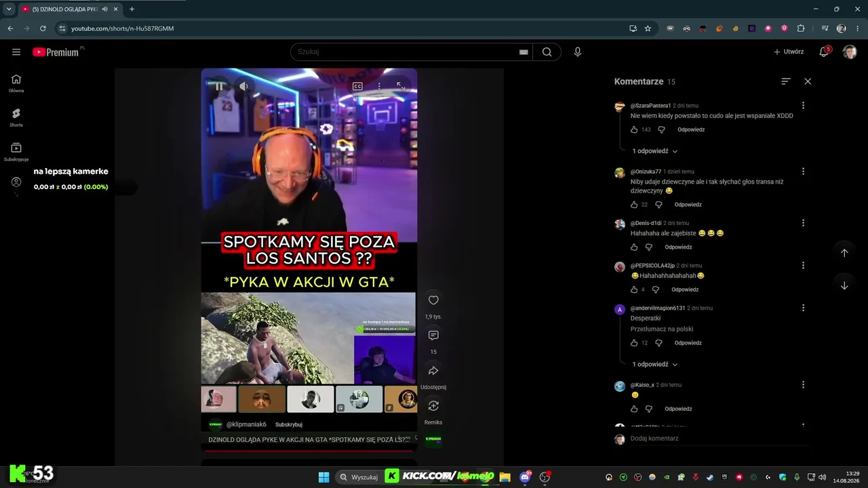Image resolution: width=868 pixels, height=488 pixels.
Task: Go to the next Short with down arrow
Action: [844, 285]
